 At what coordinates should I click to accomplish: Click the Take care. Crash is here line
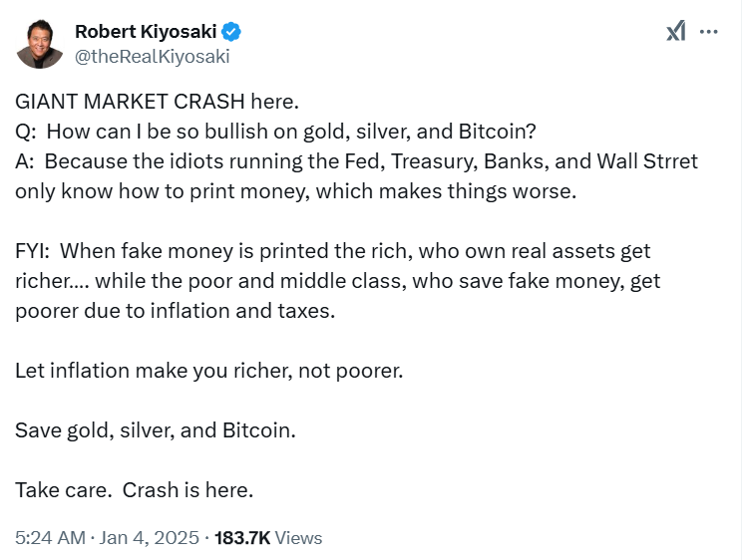pos(134,490)
